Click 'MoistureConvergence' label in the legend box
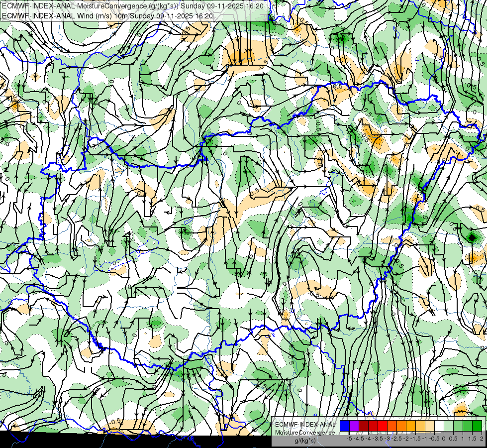The image size is (487, 448). [x=305, y=433]
